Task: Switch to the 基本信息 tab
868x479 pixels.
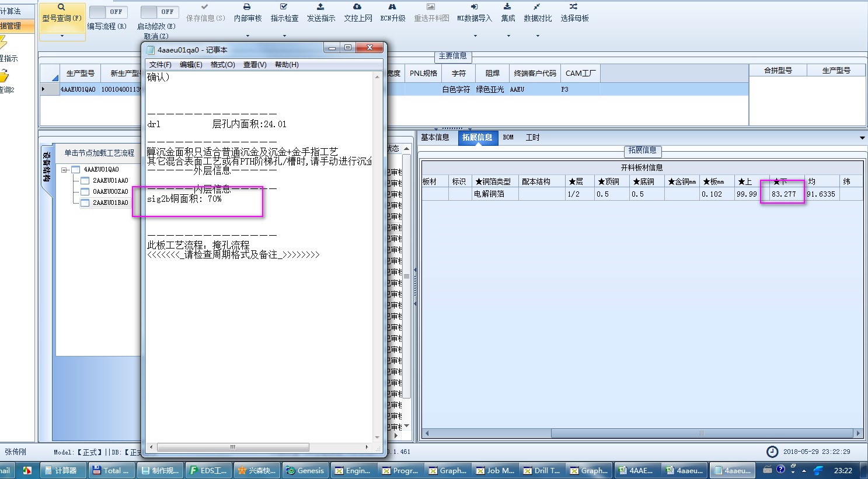Action: point(435,138)
